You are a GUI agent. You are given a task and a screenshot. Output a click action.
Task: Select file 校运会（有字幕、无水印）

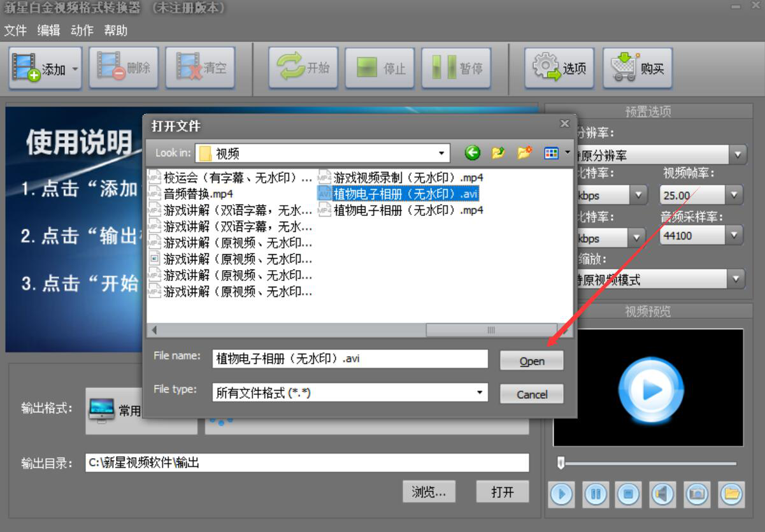231,177
